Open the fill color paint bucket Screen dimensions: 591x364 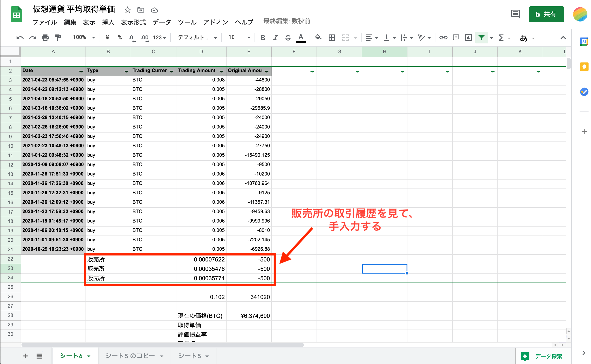318,38
